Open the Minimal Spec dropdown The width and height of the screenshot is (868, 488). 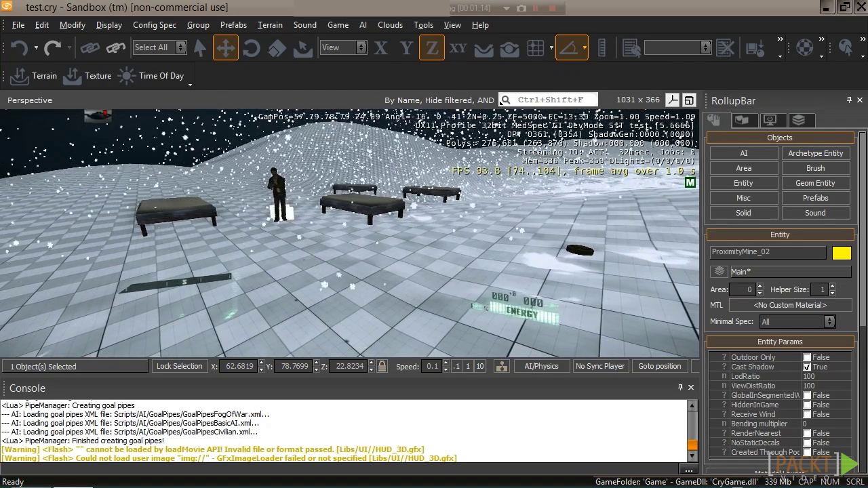click(797, 322)
